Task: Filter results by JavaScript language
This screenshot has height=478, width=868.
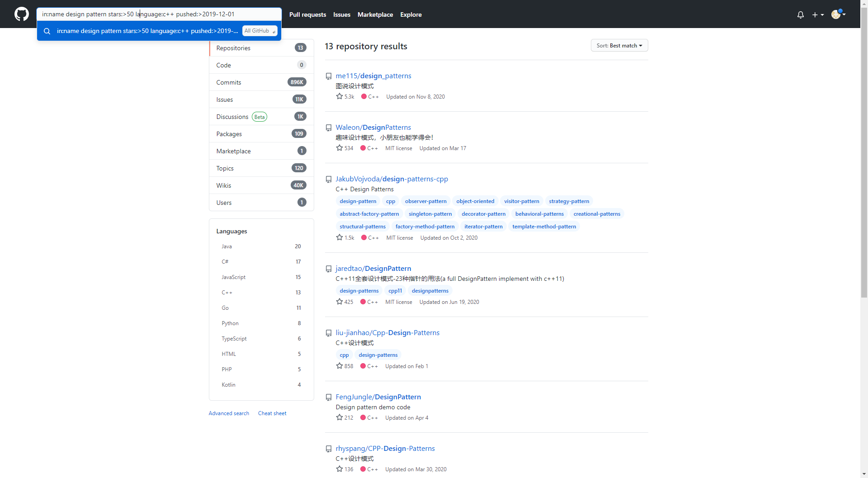Action: coord(261,277)
